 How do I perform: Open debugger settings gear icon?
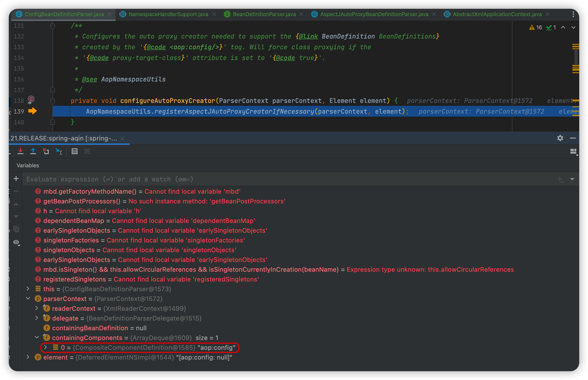click(x=560, y=138)
